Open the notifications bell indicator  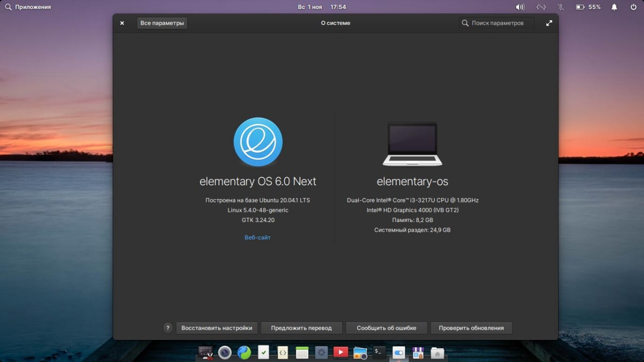tap(614, 7)
